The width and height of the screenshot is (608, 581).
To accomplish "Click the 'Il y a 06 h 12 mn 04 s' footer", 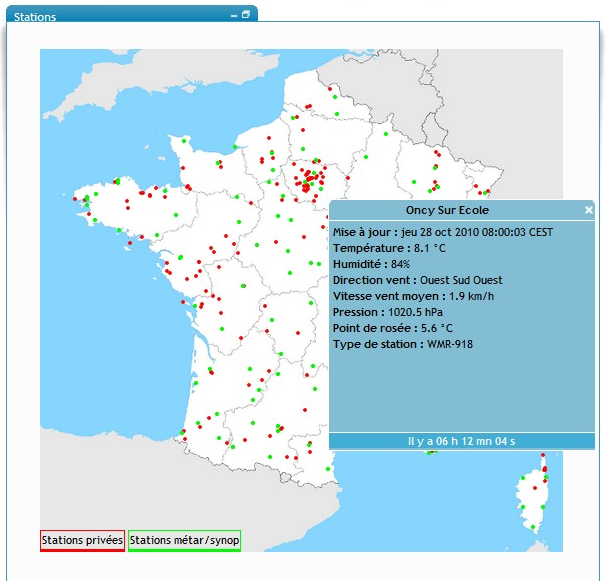I will point(461,441).
